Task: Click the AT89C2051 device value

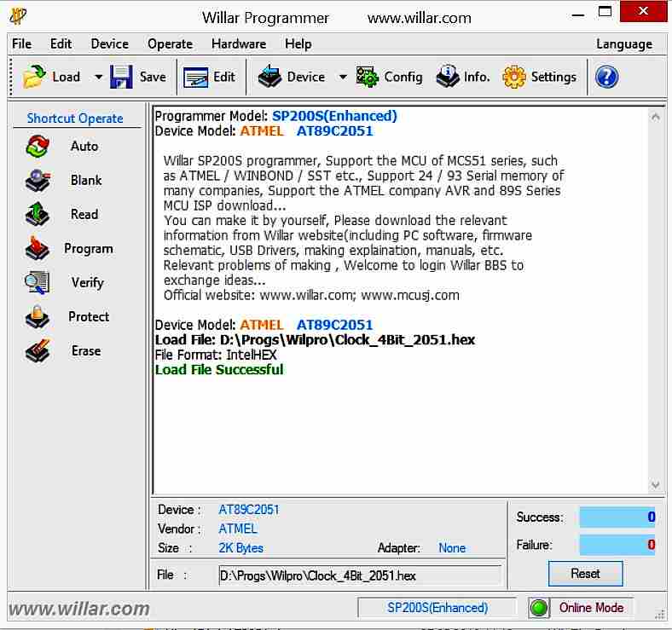Action: (248, 510)
